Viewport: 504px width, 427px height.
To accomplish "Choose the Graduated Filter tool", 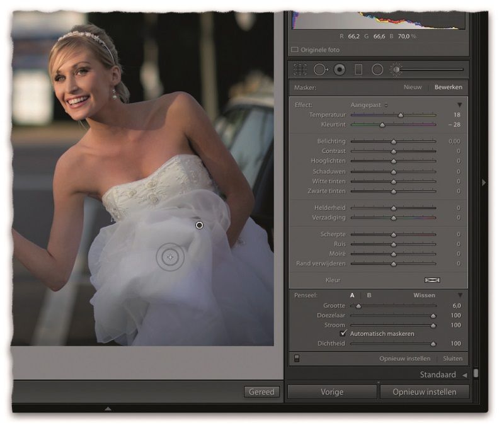I will point(358,70).
